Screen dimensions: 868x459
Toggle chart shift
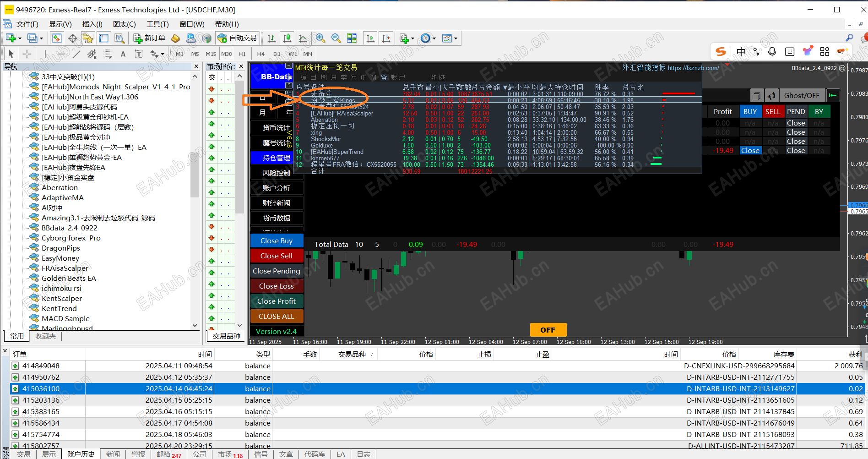click(x=386, y=38)
